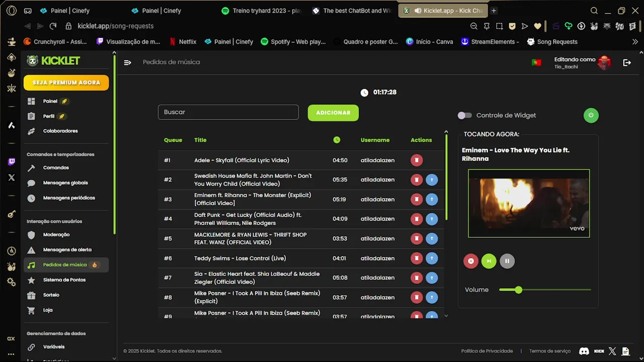
Task: Open Mensagens globais in sidebar
Action: (66, 183)
